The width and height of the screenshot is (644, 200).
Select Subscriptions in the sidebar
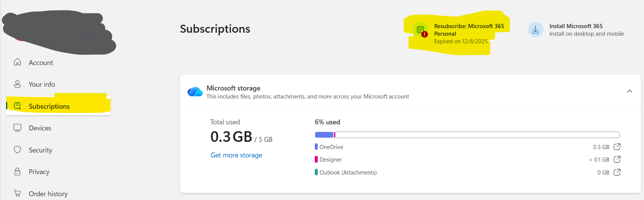coord(49,106)
